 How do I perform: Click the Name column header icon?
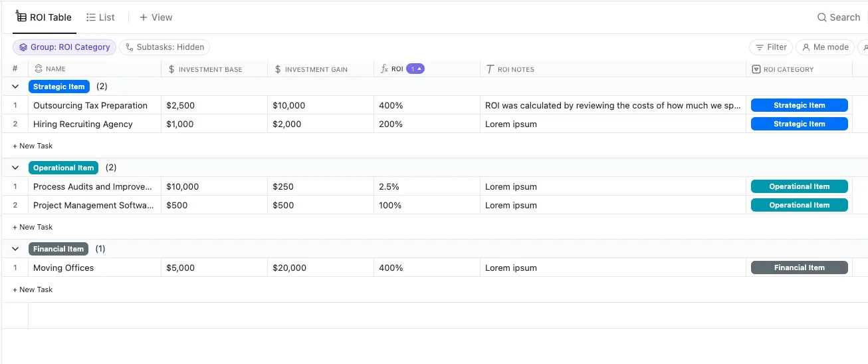[x=38, y=69]
